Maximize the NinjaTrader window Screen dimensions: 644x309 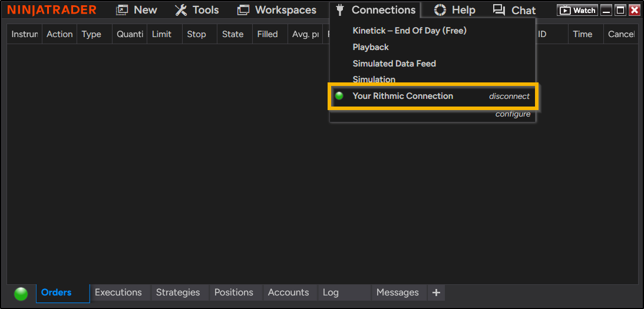click(620, 10)
